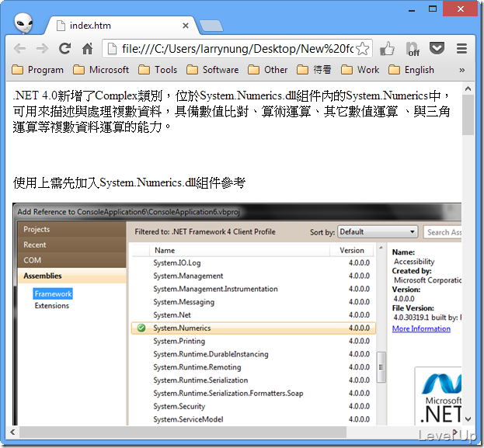Screen dimensions: 484x448
Task: Click the address bar with file URL
Action: tap(237, 49)
